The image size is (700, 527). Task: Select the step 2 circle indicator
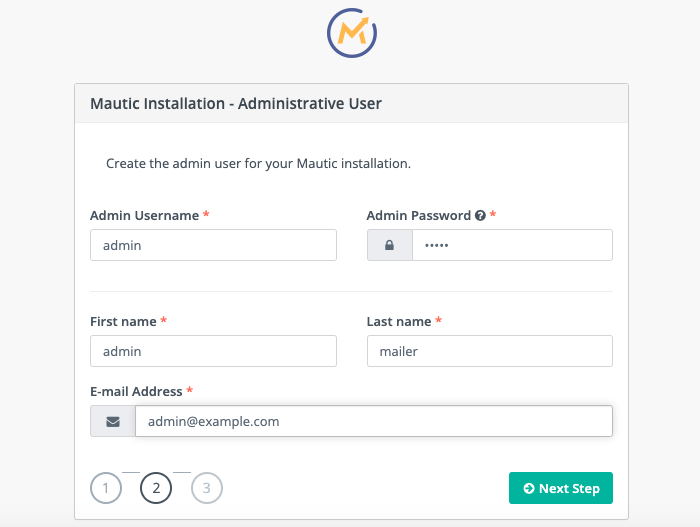tap(156, 488)
